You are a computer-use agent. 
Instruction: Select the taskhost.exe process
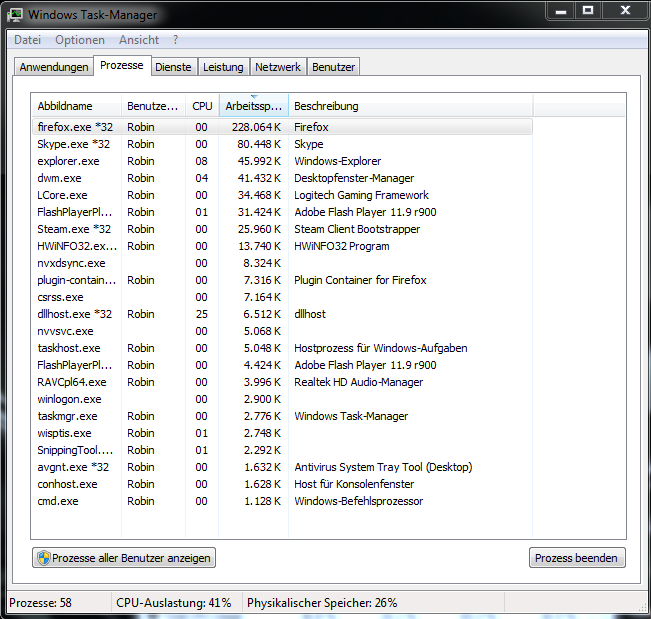coord(282,348)
